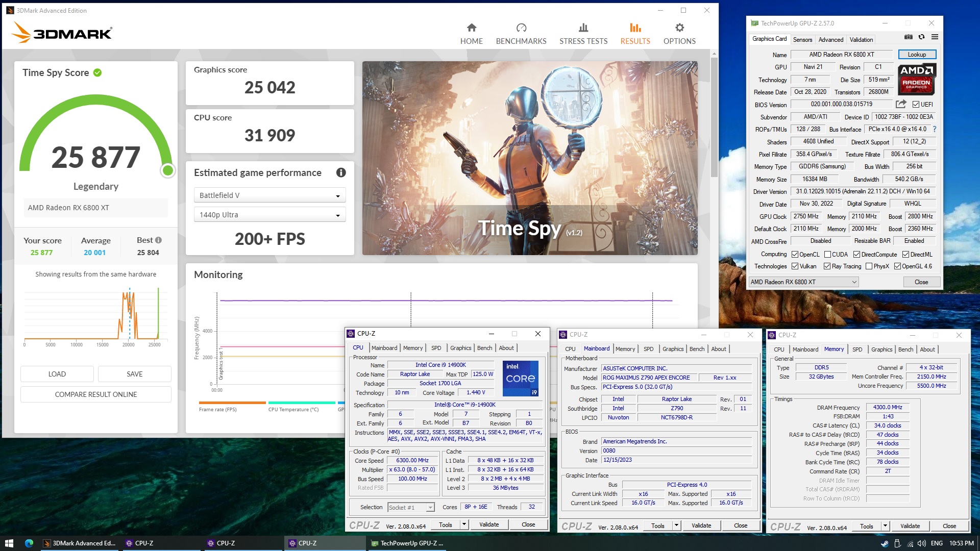Switch to the Validation tab in GPU-Z
The image size is (980, 551).
point(861,39)
